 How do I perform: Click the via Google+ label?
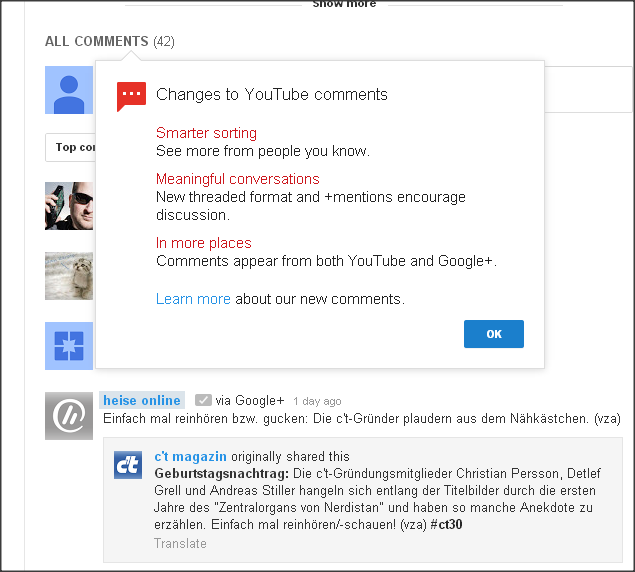[x=249, y=401]
